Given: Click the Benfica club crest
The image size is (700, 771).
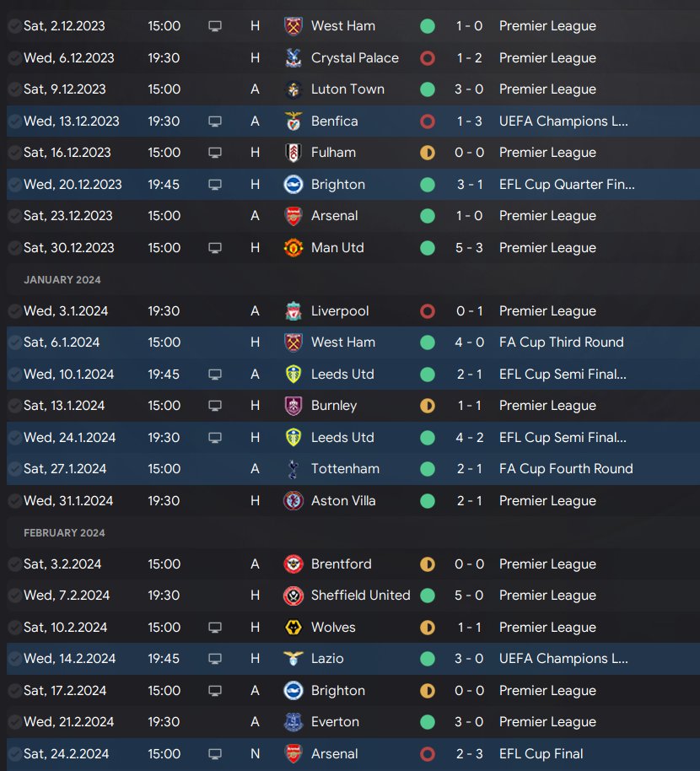Looking at the screenshot, I should 293,121.
